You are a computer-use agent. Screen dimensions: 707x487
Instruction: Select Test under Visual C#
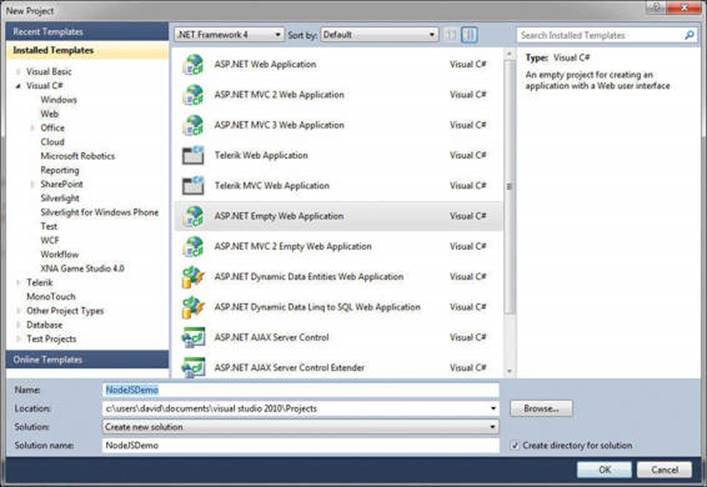(49, 226)
